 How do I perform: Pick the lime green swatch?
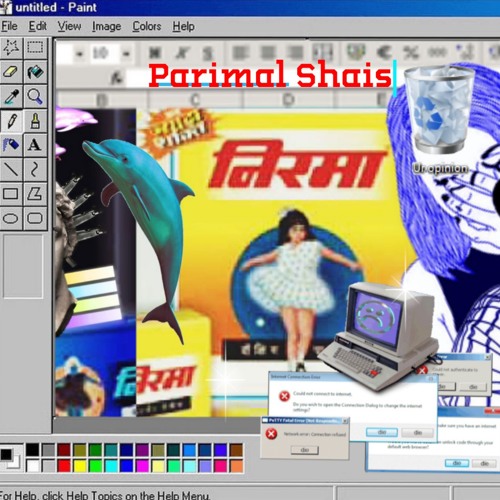click(x=95, y=466)
